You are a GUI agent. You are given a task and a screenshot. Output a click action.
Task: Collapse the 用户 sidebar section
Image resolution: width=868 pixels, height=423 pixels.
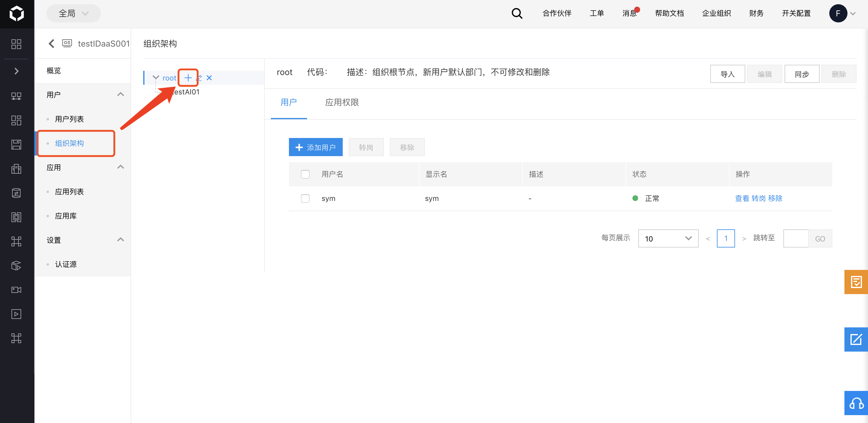[x=120, y=94]
